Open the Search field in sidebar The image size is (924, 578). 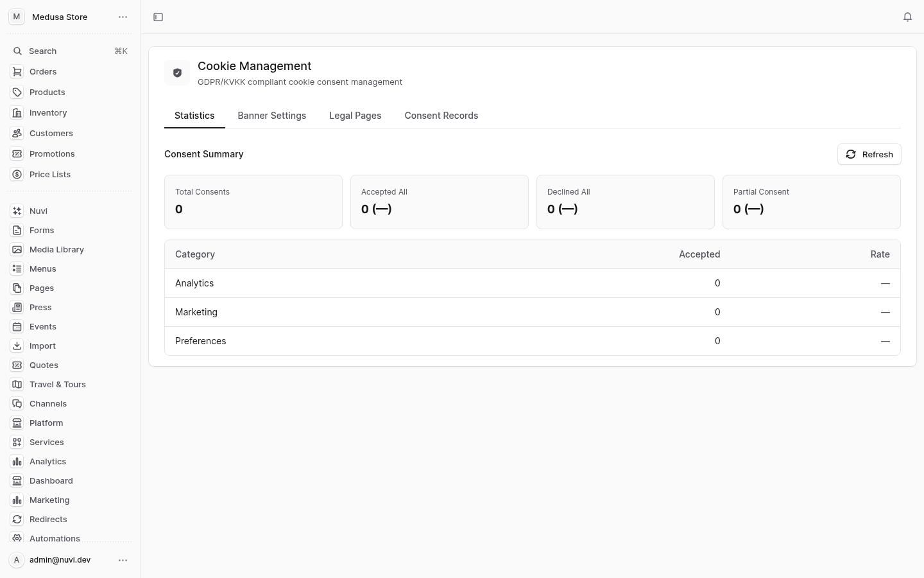click(x=69, y=51)
